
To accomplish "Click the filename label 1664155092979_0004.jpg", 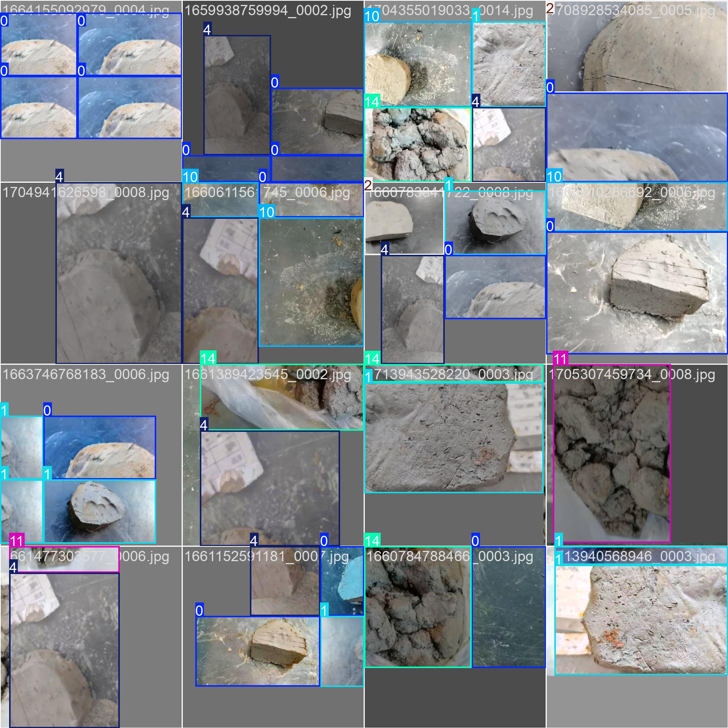I will [86, 10].
